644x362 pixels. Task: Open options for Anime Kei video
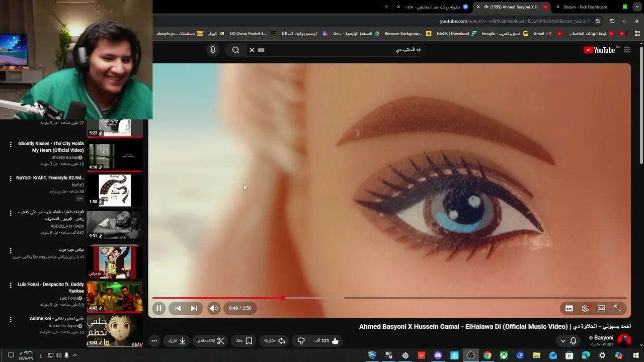click(x=11, y=319)
